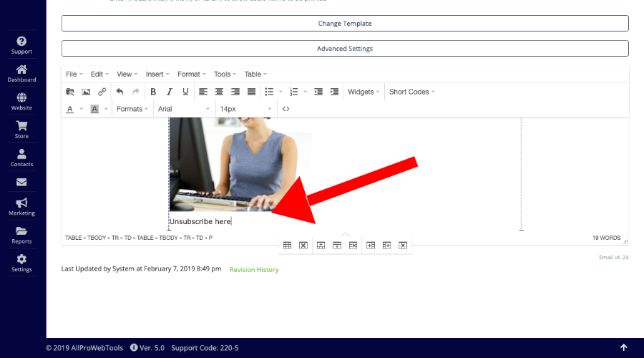Click the delete table icon in popup toolbar
Image resolution: width=644 pixels, height=358 pixels.
(303, 245)
